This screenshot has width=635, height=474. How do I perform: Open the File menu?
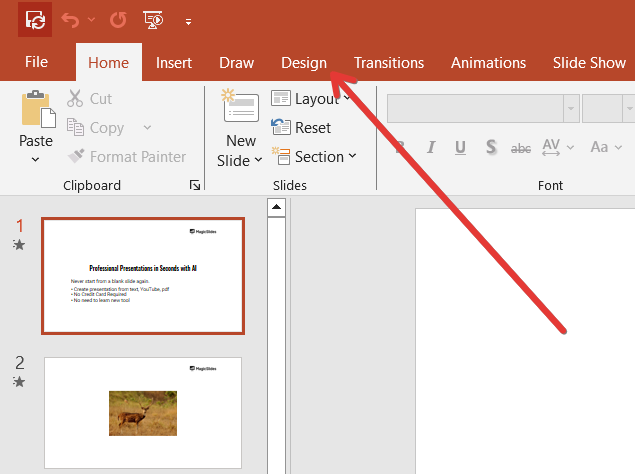click(36, 62)
